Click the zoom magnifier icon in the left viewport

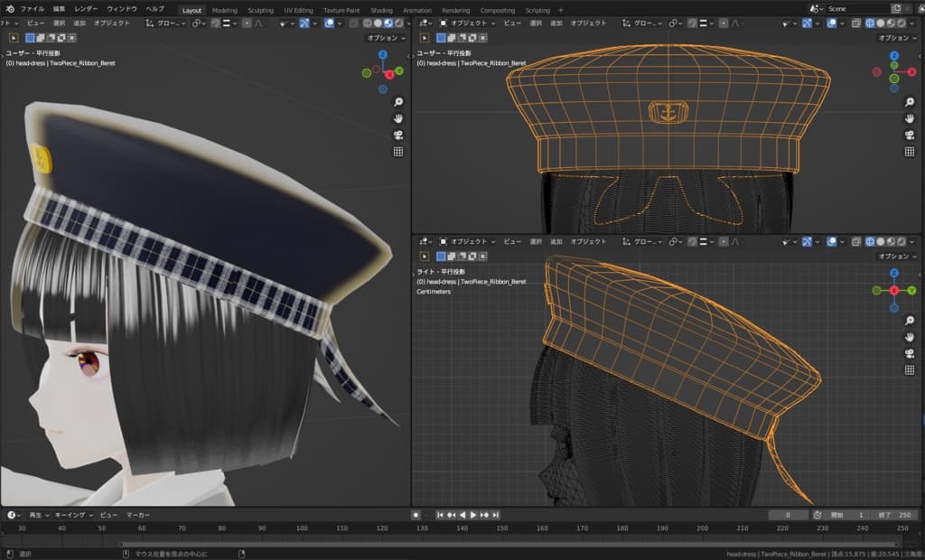(x=398, y=102)
